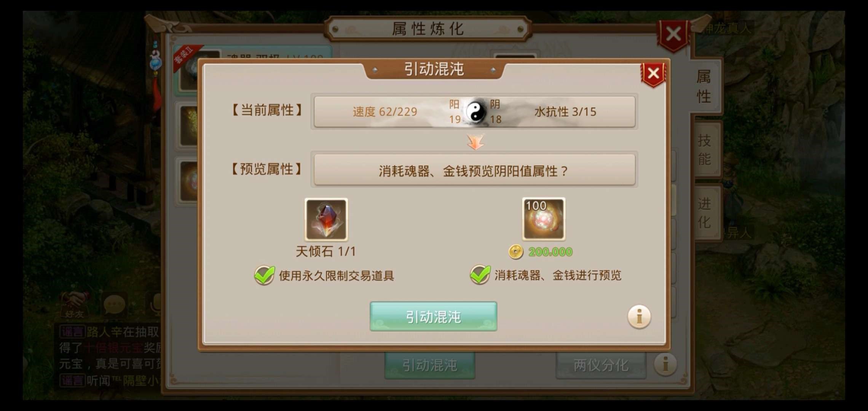Click the background 引动混沌 button
868x411 pixels.
(x=430, y=365)
